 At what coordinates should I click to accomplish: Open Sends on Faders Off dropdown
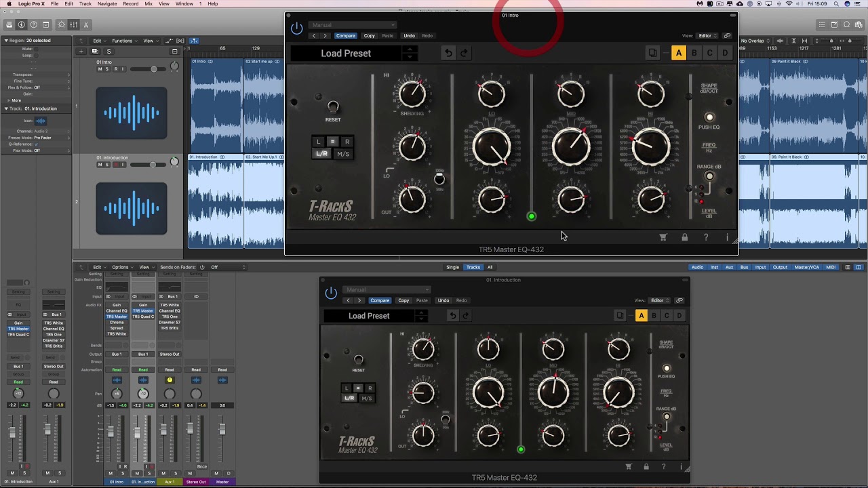(227, 267)
